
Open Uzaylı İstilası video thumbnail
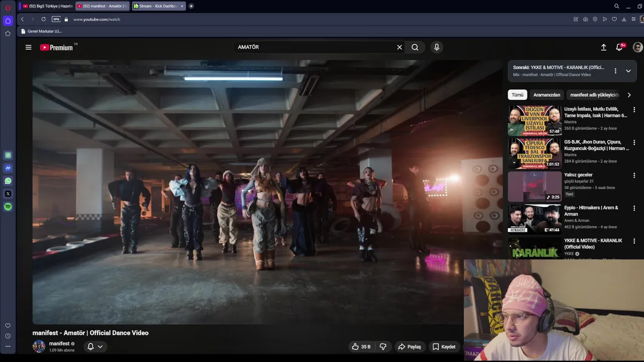pos(534,121)
